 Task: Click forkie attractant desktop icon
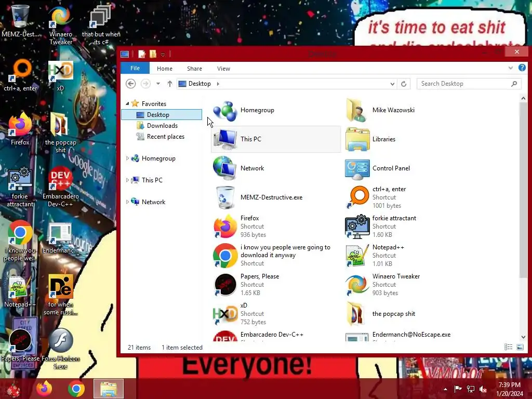(20, 187)
